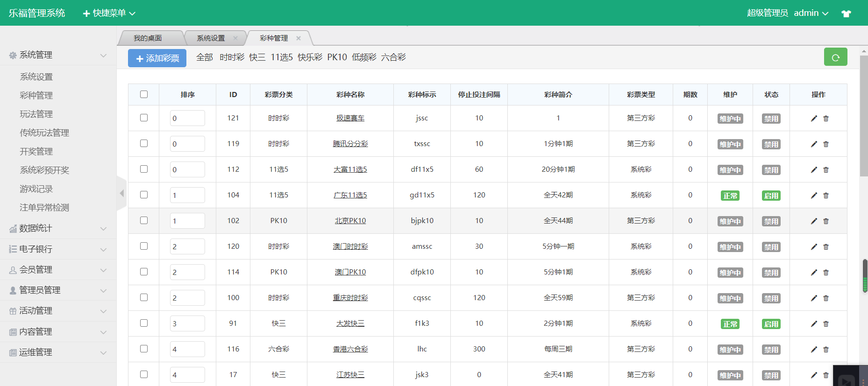Image resolution: width=868 pixels, height=386 pixels.
Task: Select the checkbox for 广东11选5
Action: click(x=144, y=195)
